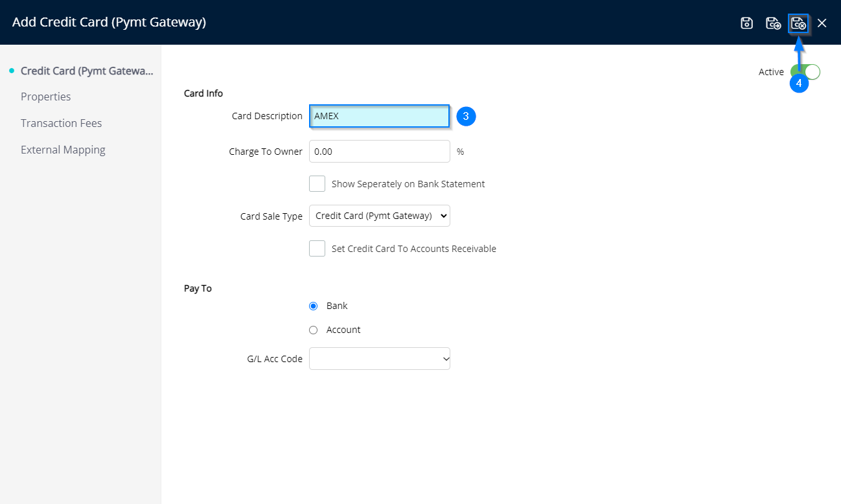Check Show Seperately on Bank Statement
Viewport: 841px width, 504px height.
[317, 184]
